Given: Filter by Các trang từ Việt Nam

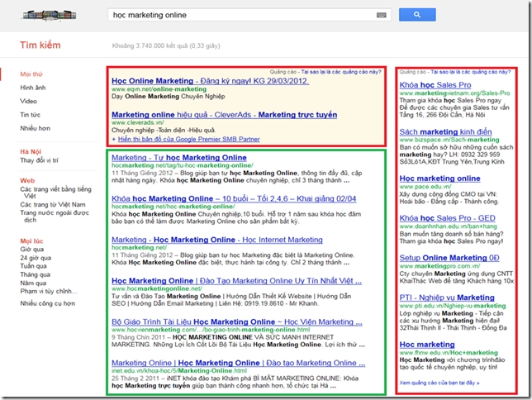Looking at the screenshot, I should pos(53,204).
